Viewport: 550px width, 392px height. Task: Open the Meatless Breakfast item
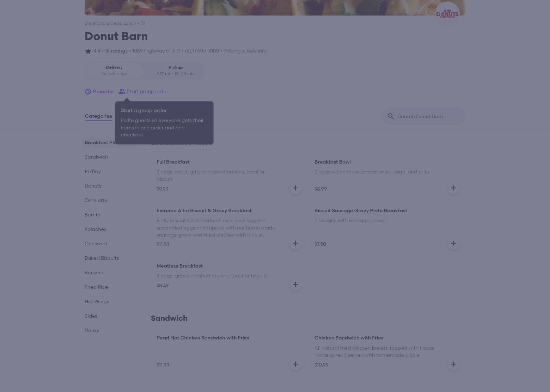click(x=228, y=276)
